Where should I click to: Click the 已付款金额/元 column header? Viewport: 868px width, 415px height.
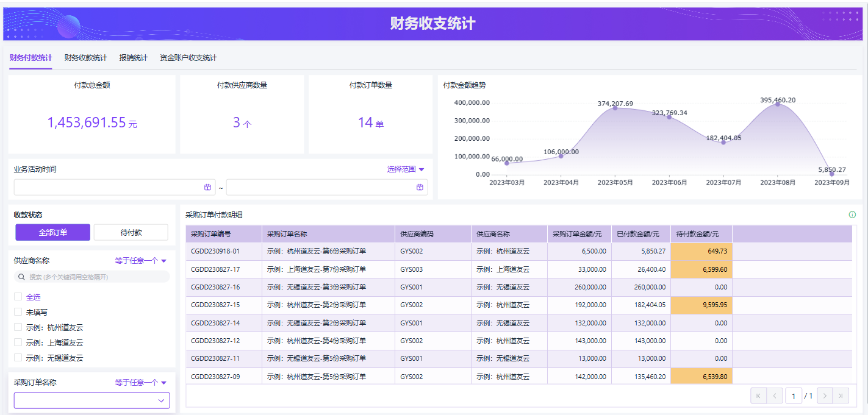click(x=641, y=234)
